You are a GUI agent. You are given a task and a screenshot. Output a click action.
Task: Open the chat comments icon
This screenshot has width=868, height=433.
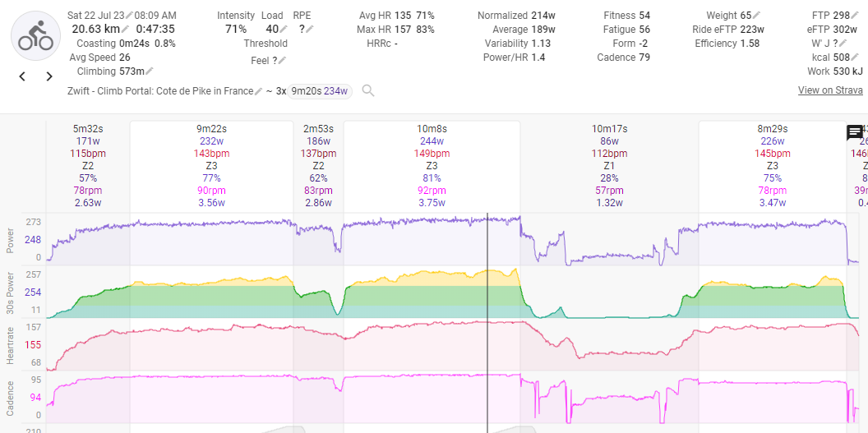pyautogui.click(x=855, y=133)
